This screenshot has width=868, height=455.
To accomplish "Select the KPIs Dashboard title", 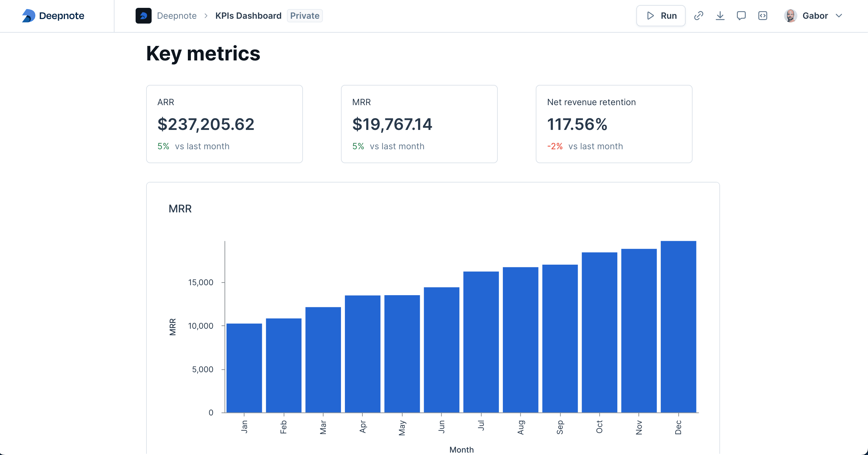I will click(248, 16).
